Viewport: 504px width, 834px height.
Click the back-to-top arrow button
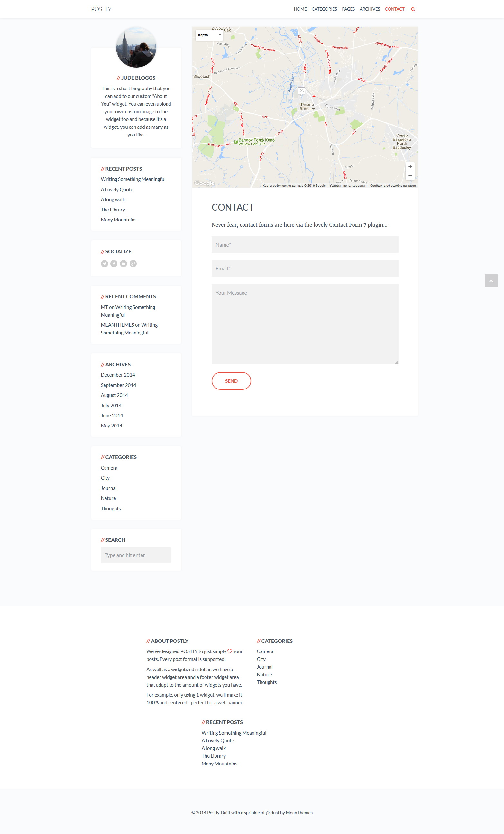pos(491,281)
